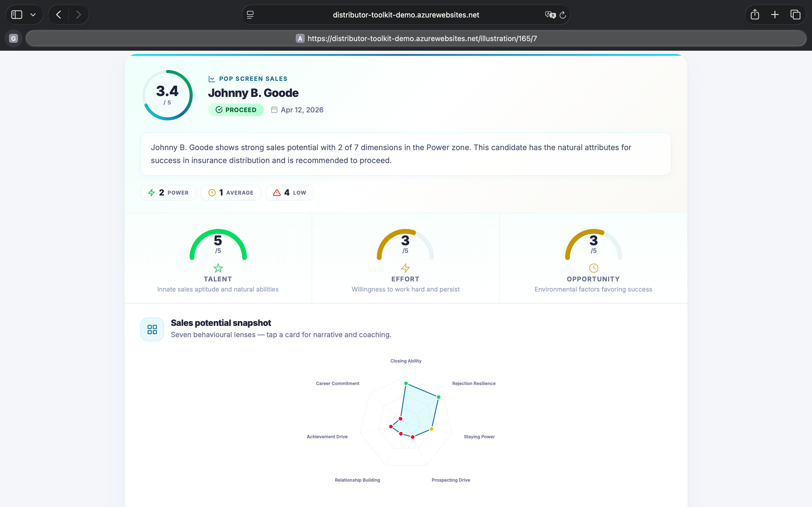Click the PROCEED status button
Image resolution: width=812 pixels, height=507 pixels.
[x=236, y=110]
